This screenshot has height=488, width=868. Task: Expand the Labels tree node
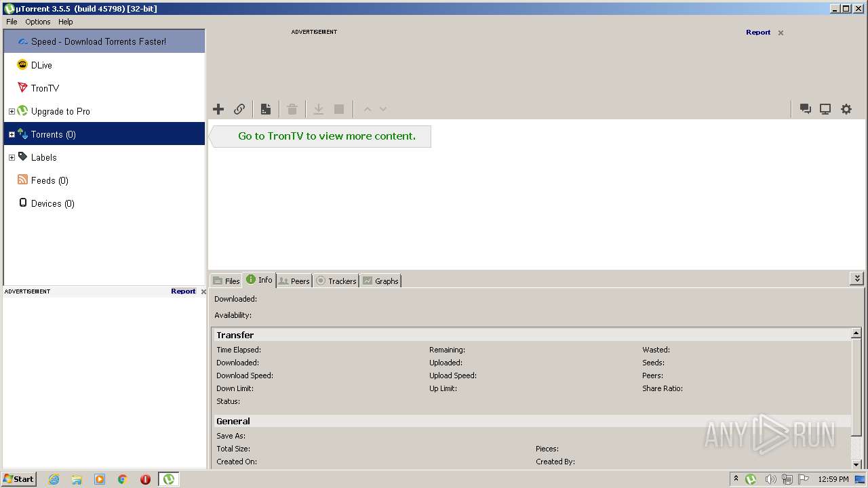[x=12, y=157]
